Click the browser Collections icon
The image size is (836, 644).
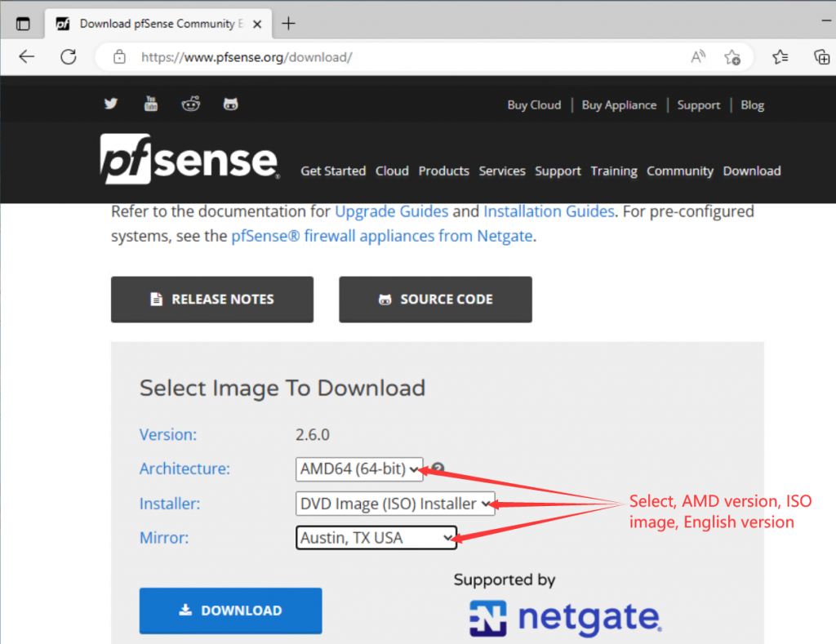click(821, 57)
